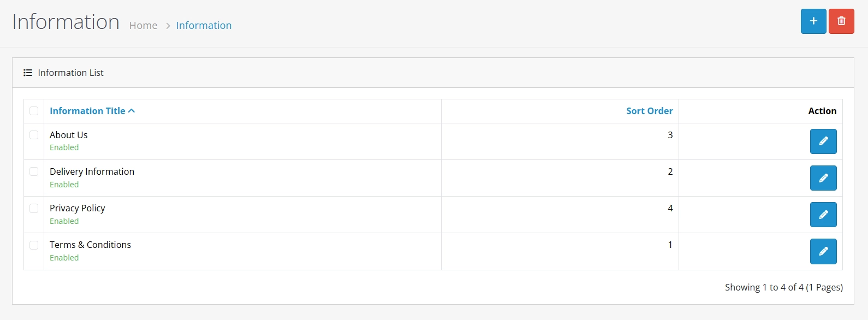Click the ascending arrow on Information Title
The image size is (868, 320).
click(132, 111)
